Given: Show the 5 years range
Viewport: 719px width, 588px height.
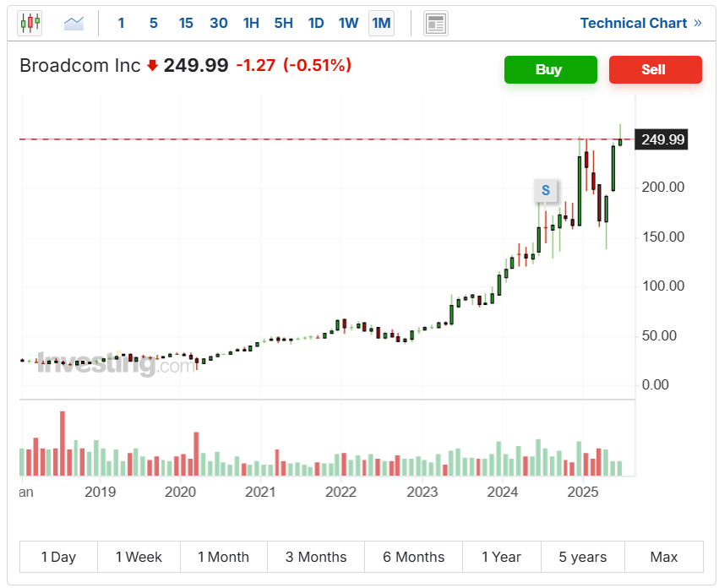Looking at the screenshot, I should (583, 557).
